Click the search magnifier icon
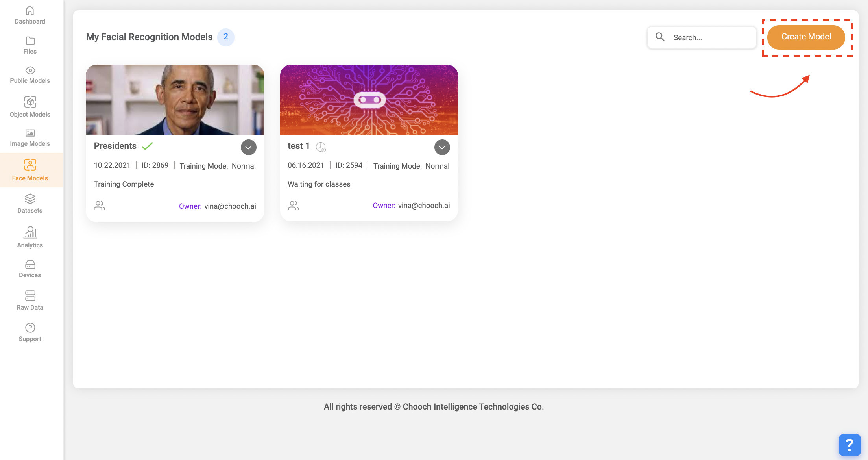This screenshot has width=868, height=460. [660, 37]
